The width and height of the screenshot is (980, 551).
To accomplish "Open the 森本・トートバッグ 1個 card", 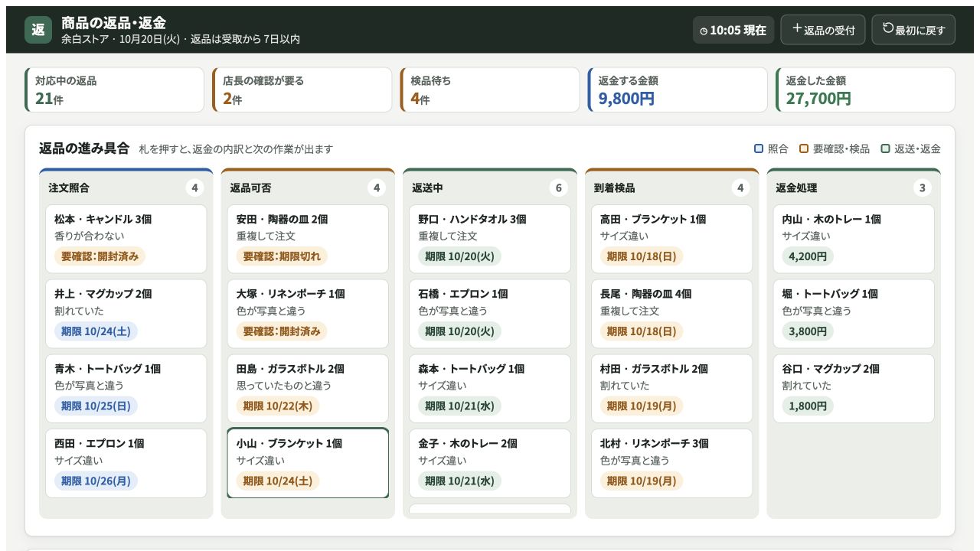I will (490, 389).
